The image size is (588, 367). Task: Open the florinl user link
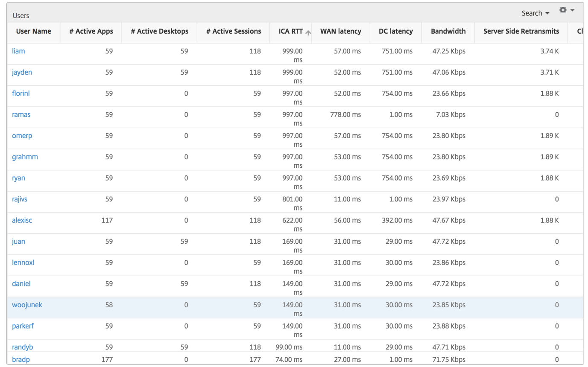(21, 93)
